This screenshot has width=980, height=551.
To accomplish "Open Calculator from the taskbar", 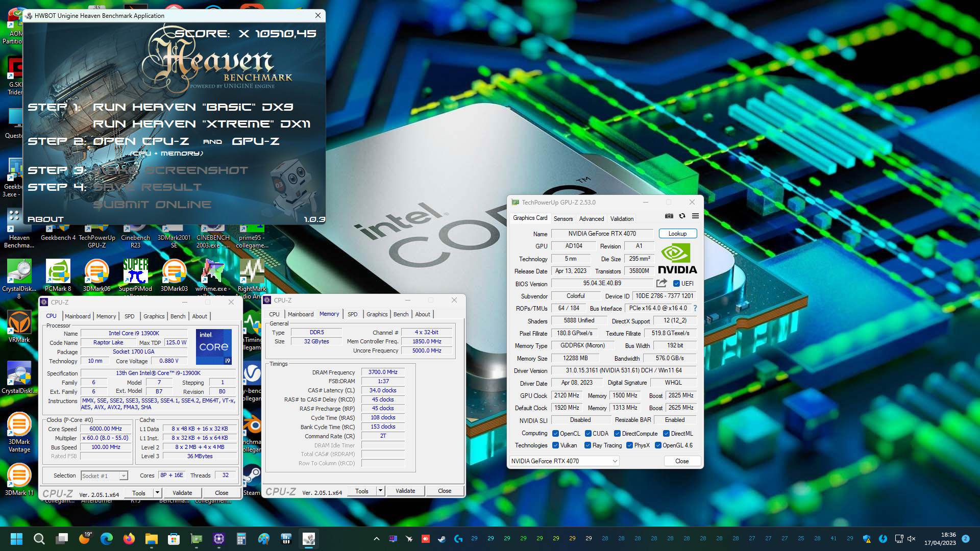I will coord(241,539).
